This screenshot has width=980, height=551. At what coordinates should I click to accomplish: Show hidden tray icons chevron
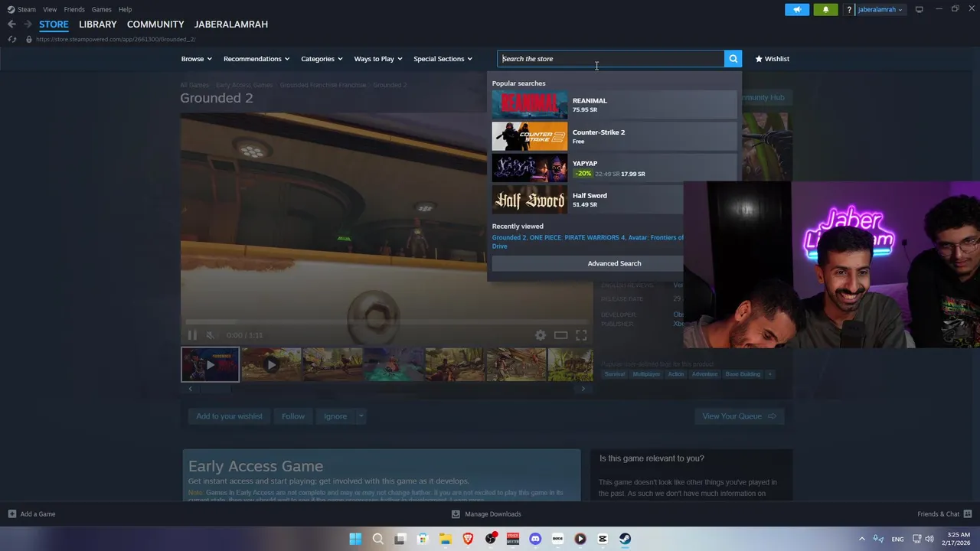click(861, 539)
